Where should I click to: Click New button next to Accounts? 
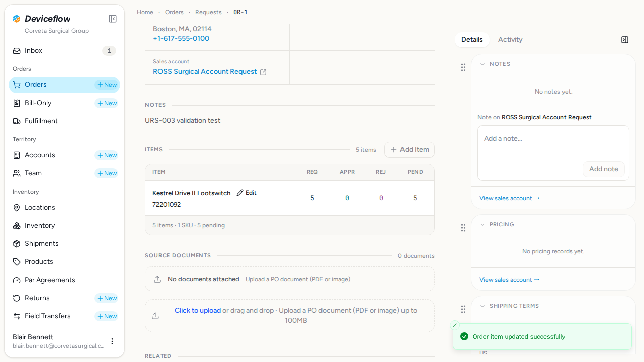[107, 155]
